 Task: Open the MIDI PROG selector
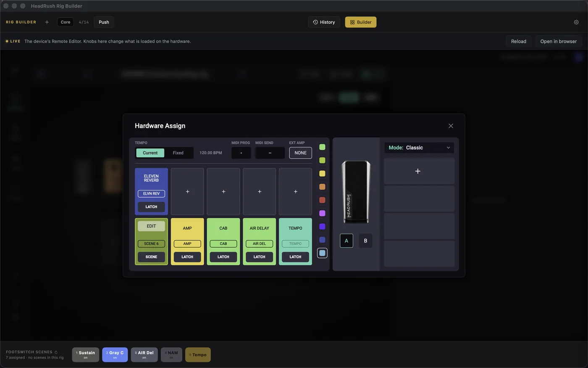tap(241, 153)
